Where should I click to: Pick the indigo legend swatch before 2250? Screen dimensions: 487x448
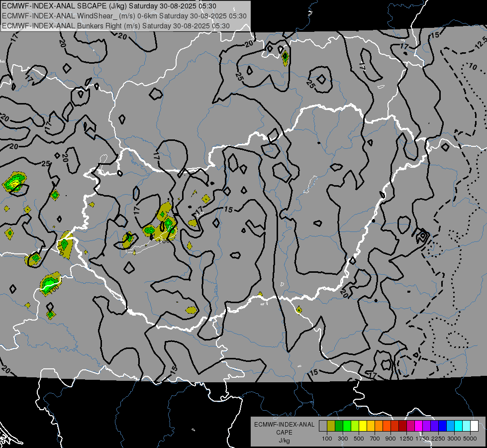click(434, 426)
